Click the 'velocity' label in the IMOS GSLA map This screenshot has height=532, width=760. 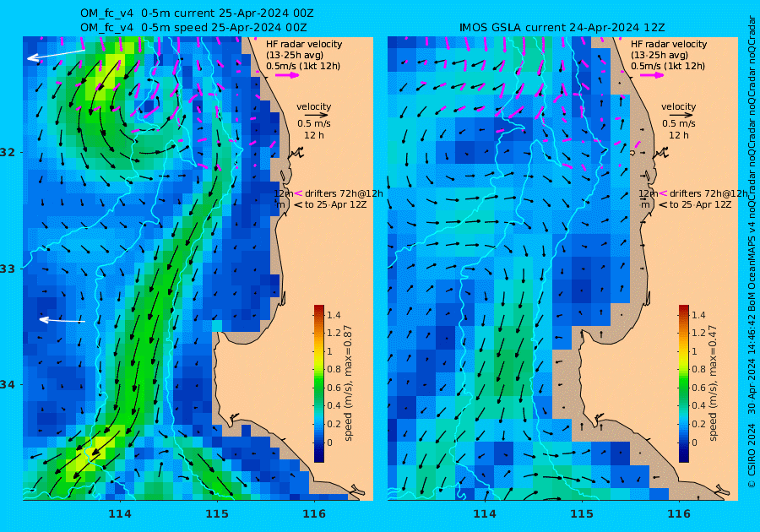coord(679,106)
